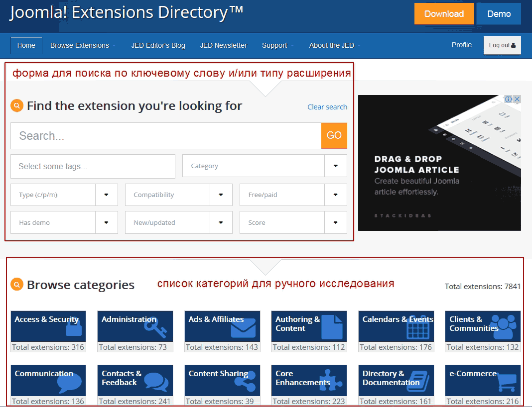
Task: Click the speech bubble icon on Communication
Action: (x=69, y=382)
